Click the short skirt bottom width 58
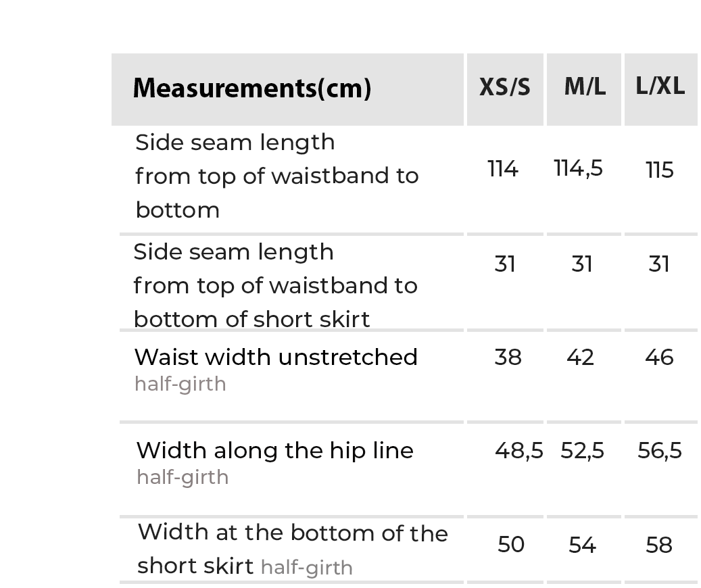Screen dimensions: 701x588 [x=659, y=544]
